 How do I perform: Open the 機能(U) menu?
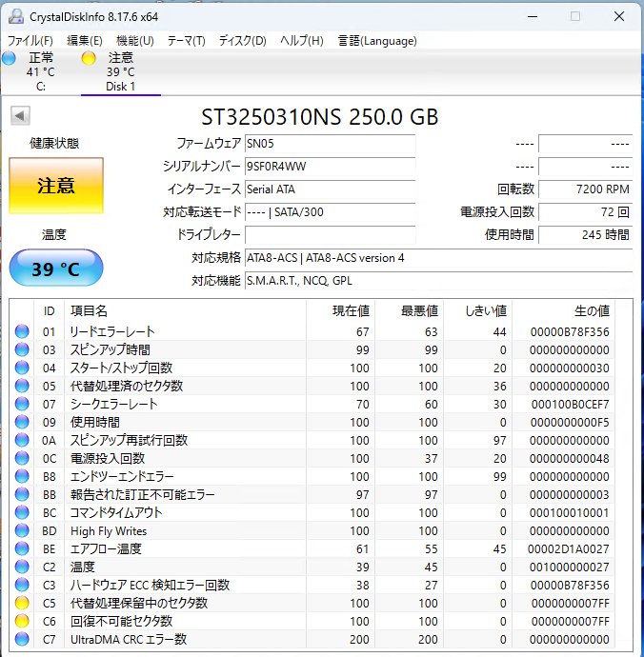(135, 41)
